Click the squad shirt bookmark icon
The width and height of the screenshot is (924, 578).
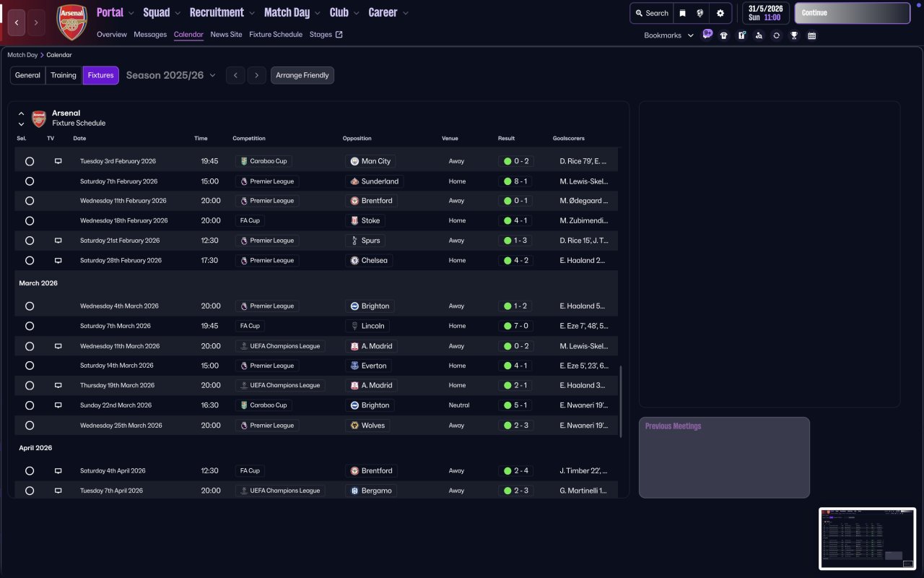(x=724, y=35)
